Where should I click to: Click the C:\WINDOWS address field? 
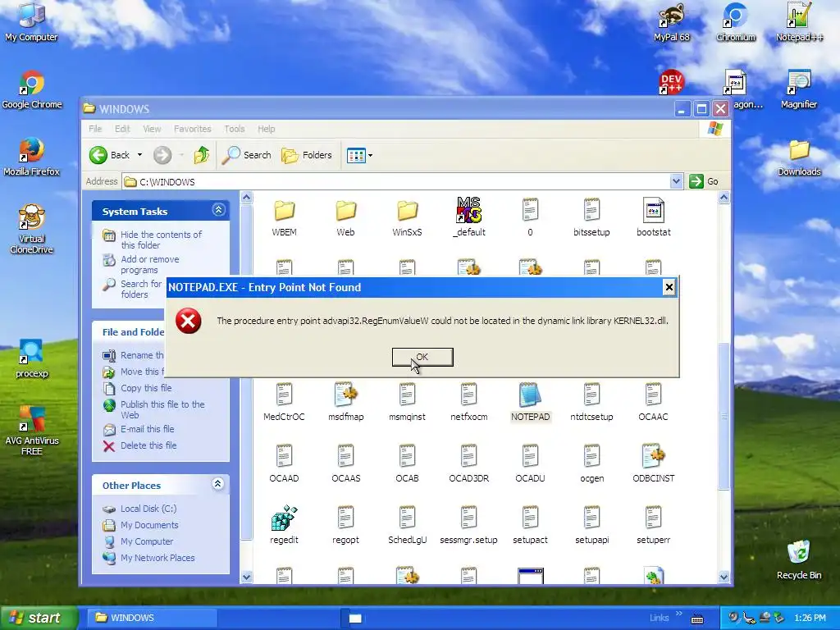click(396, 181)
